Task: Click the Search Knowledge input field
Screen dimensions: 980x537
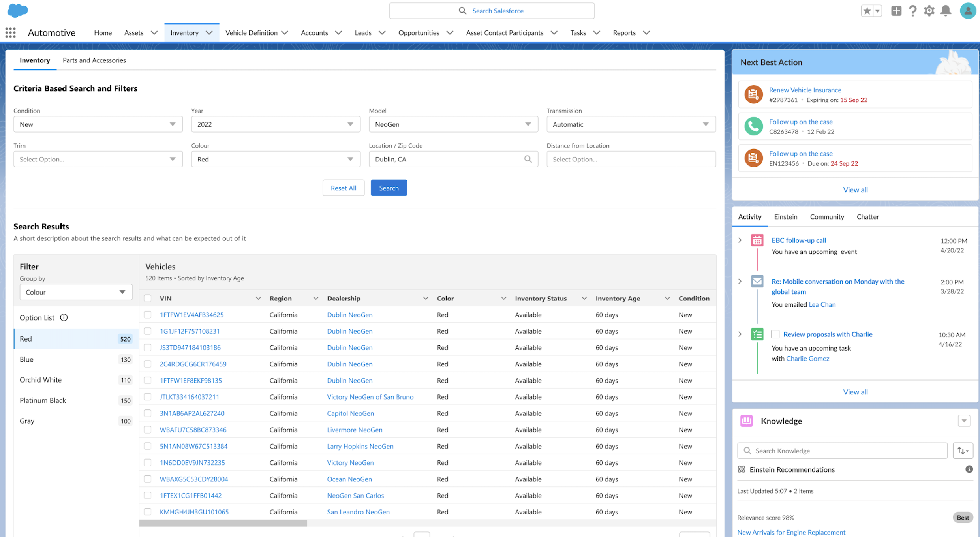Action: coord(842,451)
